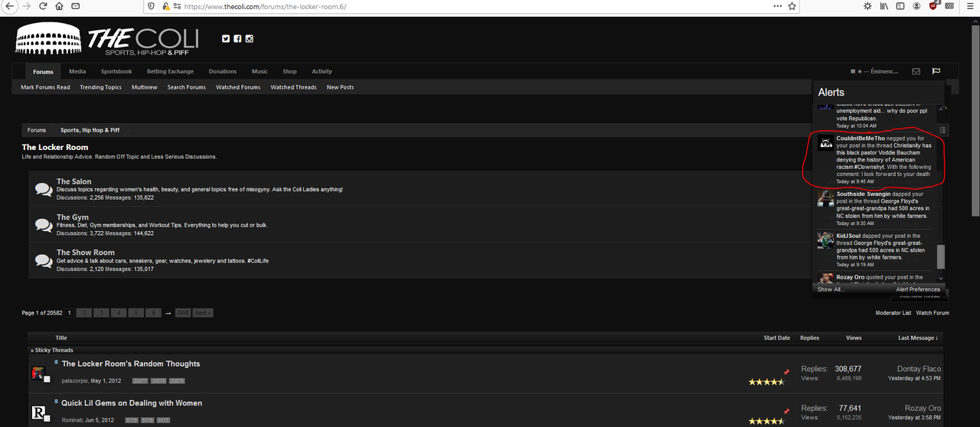The height and width of the screenshot is (427, 980).
Task: Open The Coli Facebook page icon
Action: [237, 38]
